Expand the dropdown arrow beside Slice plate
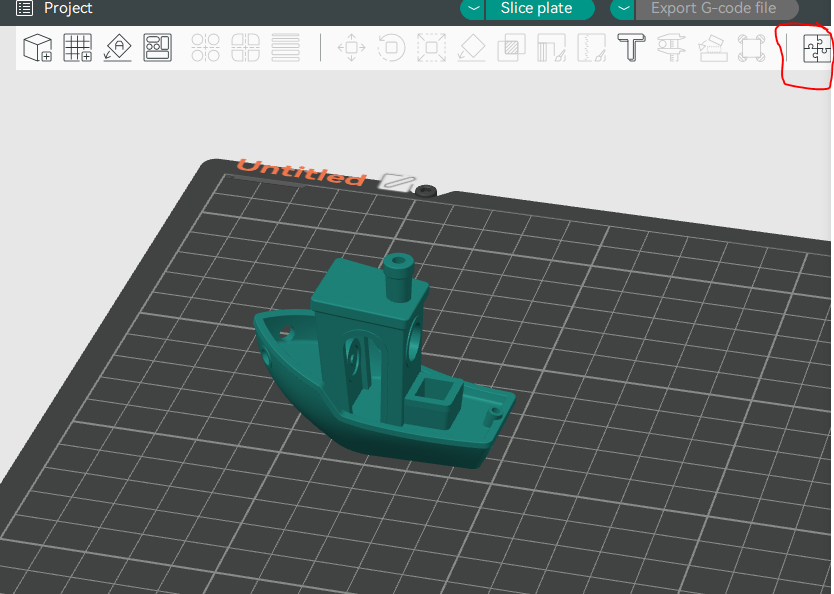The width and height of the screenshot is (834, 594). click(472, 9)
